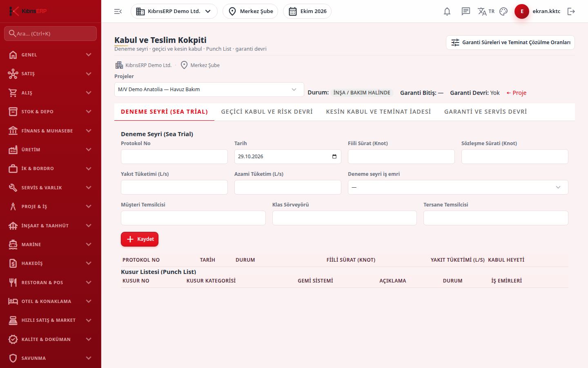Open the Savunma shield icon

(13, 358)
